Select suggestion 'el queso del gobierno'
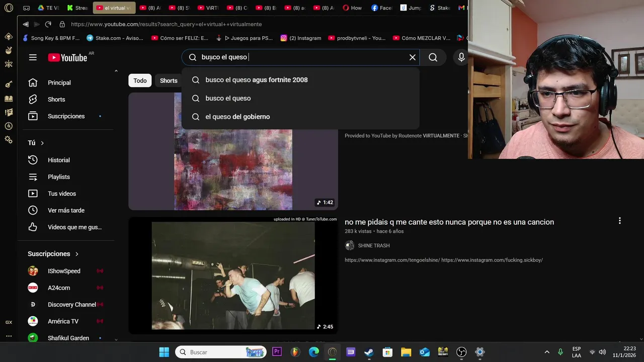644x362 pixels. tap(300, 117)
